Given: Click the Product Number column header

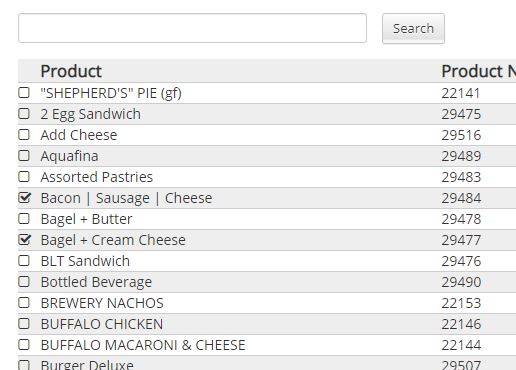Looking at the screenshot, I should coord(479,71).
